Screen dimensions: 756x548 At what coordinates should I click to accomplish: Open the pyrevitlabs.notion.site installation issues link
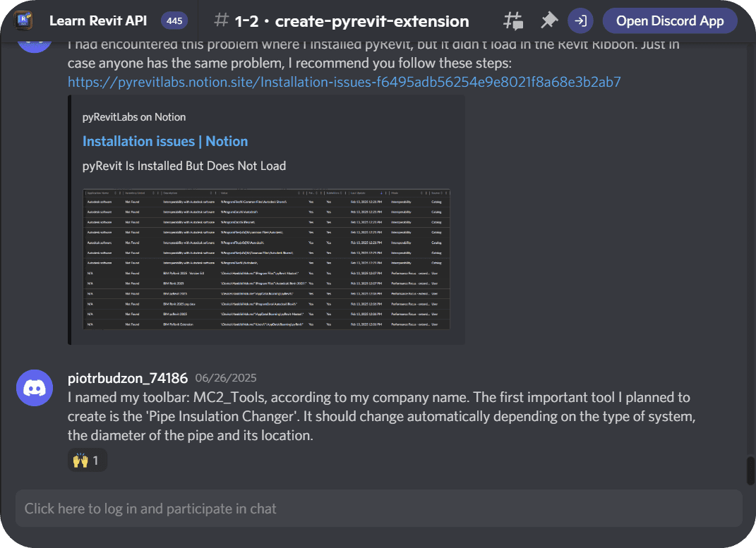tap(344, 82)
